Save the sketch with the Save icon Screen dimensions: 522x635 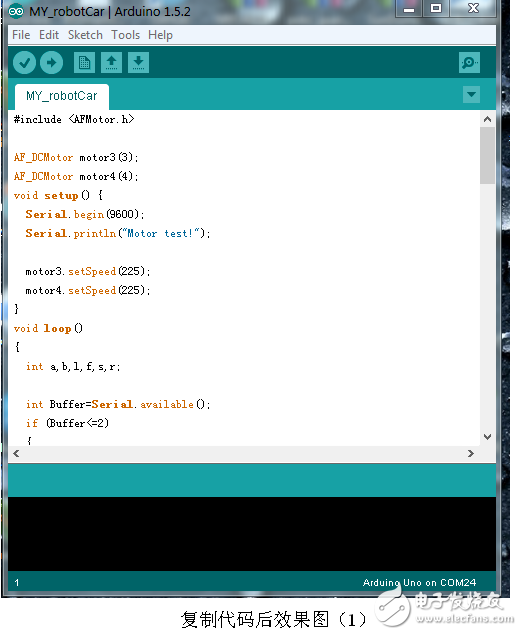pyautogui.click(x=138, y=63)
